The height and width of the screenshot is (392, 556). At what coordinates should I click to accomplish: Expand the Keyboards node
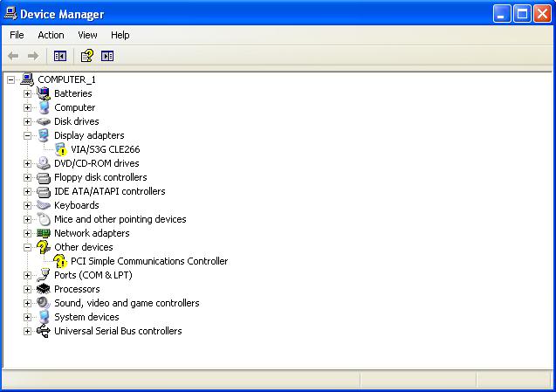(x=27, y=205)
